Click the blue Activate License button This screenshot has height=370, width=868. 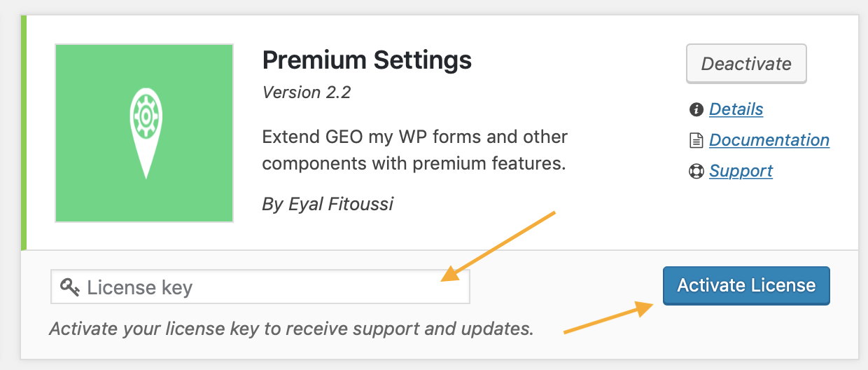pos(746,285)
